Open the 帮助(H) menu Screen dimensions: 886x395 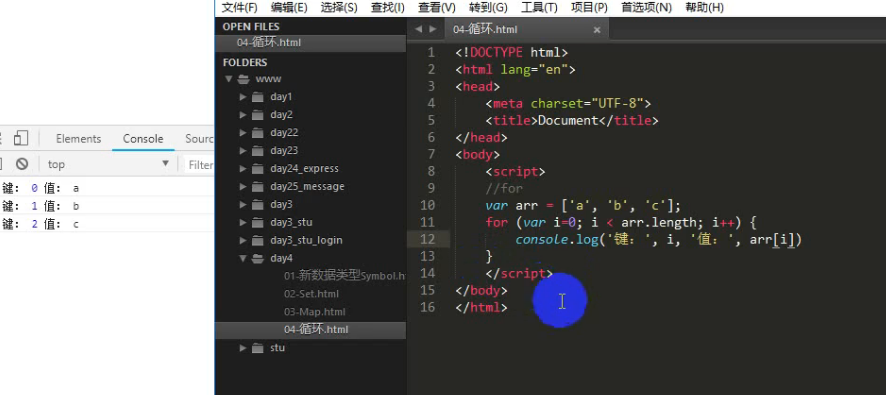[x=704, y=7]
